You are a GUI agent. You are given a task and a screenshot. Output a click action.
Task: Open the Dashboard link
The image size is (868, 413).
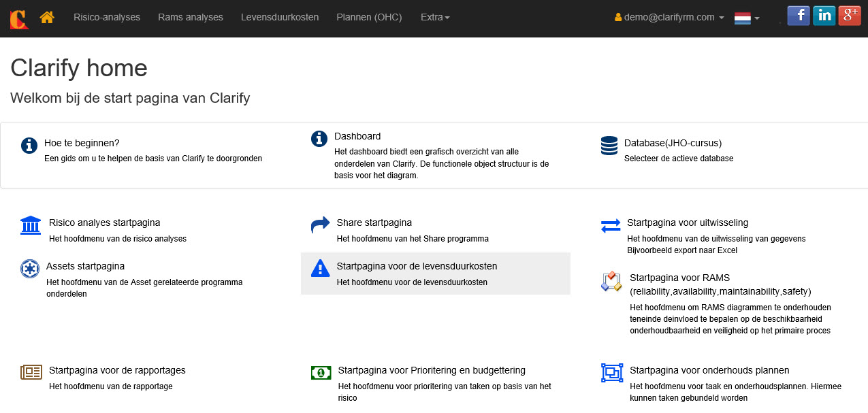point(357,136)
